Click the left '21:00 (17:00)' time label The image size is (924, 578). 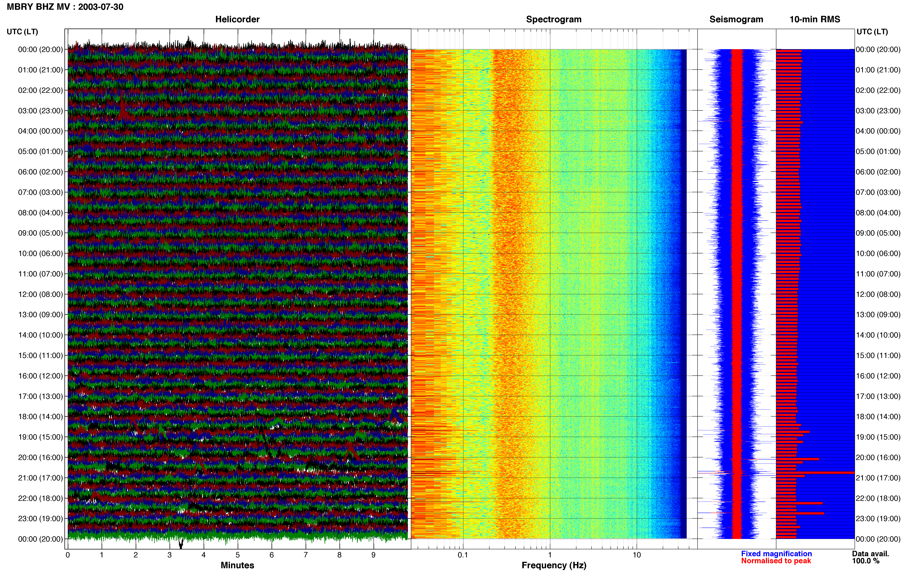(x=41, y=478)
